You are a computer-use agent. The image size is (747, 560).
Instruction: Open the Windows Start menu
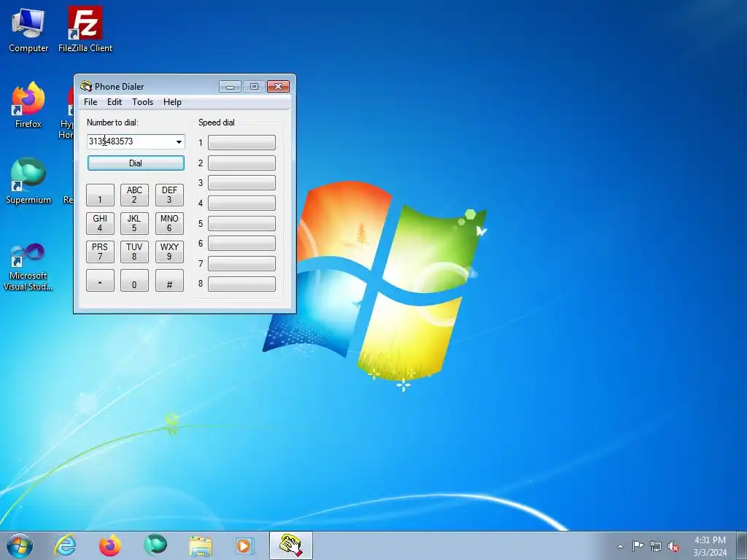(x=20, y=545)
